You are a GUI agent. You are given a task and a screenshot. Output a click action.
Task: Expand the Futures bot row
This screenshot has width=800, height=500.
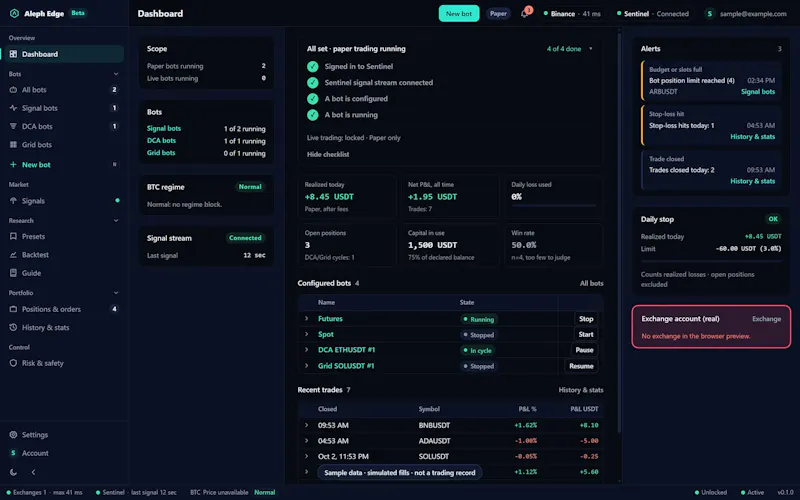[306, 318]
